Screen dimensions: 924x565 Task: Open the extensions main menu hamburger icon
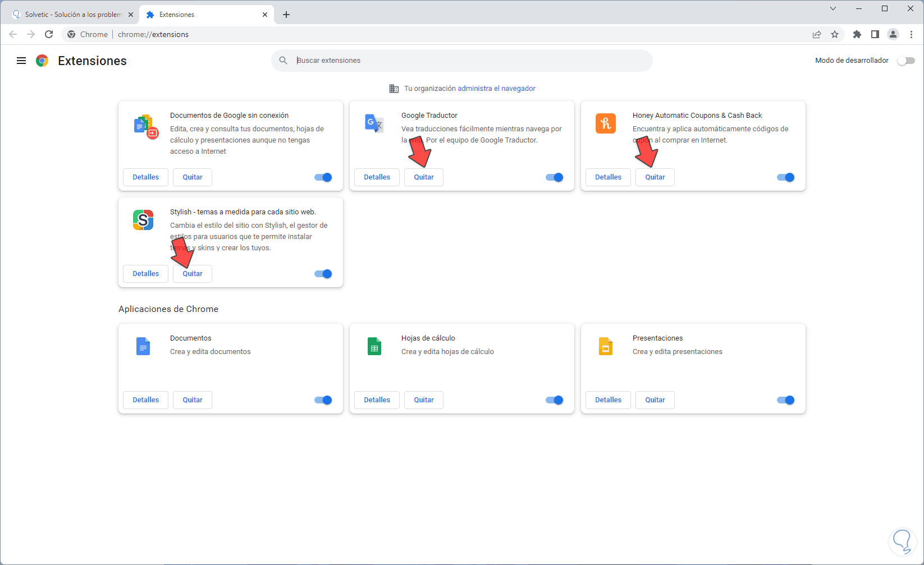(21, 61)
